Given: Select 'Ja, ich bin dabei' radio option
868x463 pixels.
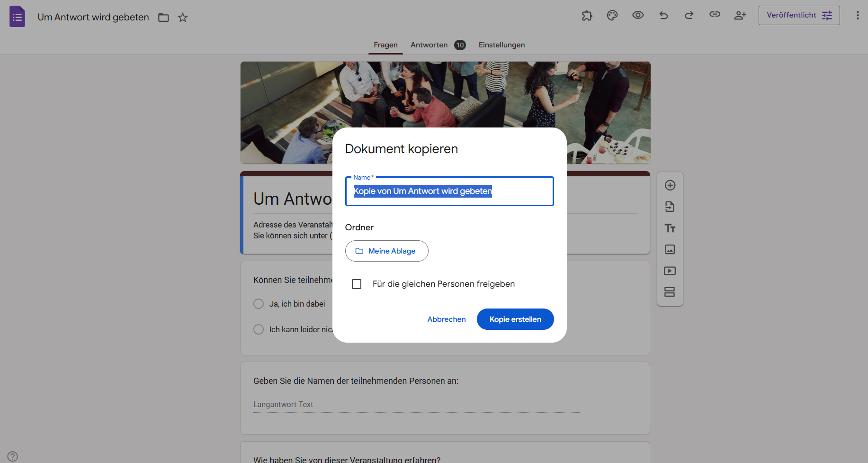Looking at the screenshot, I should [x=259, y=304].
